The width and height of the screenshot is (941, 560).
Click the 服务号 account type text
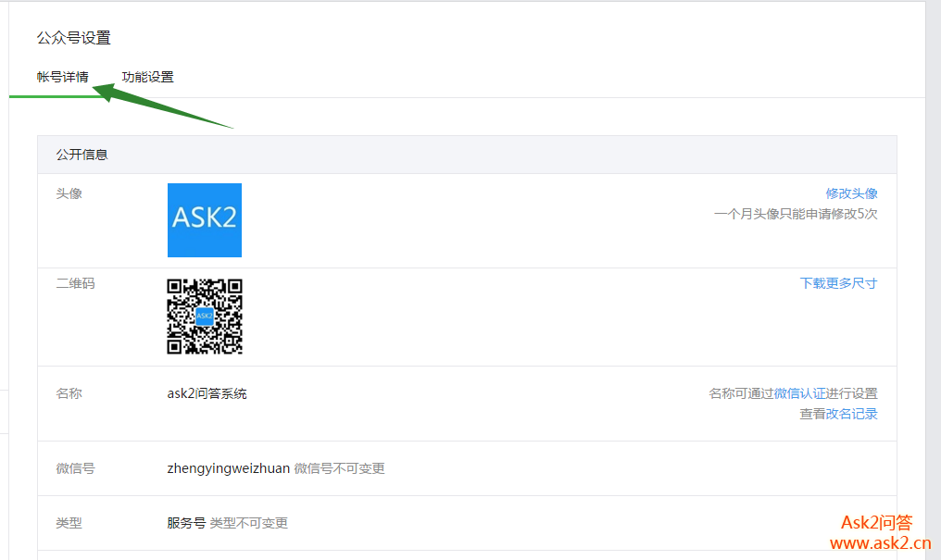click(186, 523)
